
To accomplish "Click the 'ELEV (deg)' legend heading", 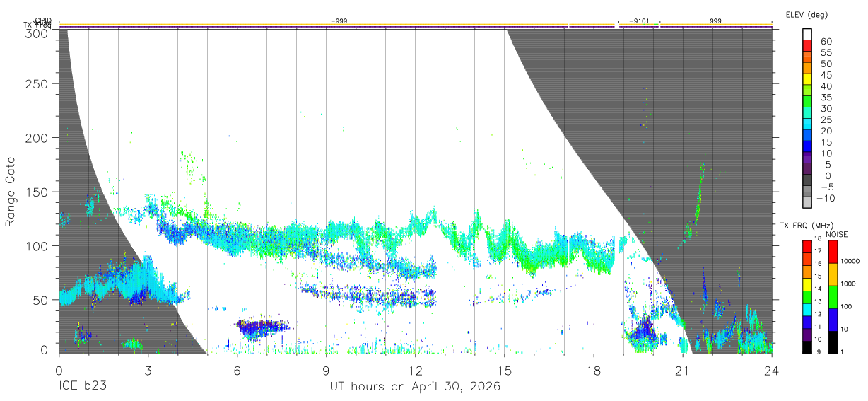I will click(x=806, y=14).
